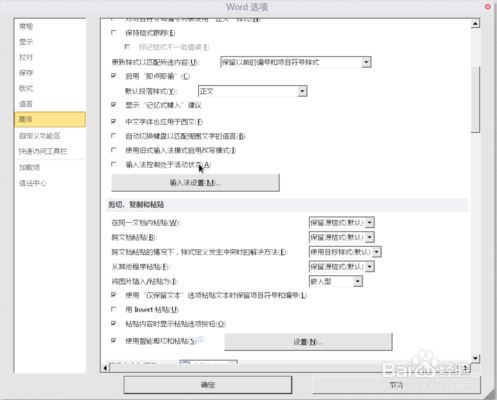
Task: Toggle 使用"仅保留文本"选项粘贴 checkbox
Action: [x=114, y=295]
